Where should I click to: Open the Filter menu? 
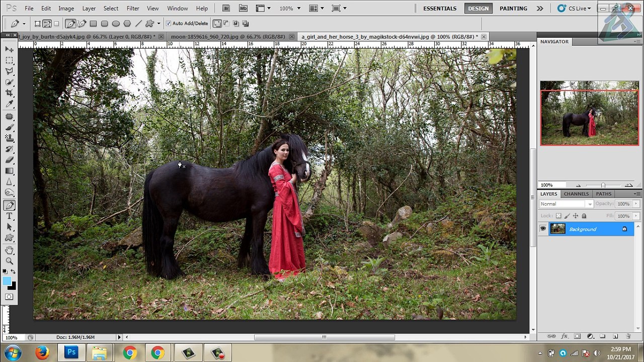tap(133, 9)
